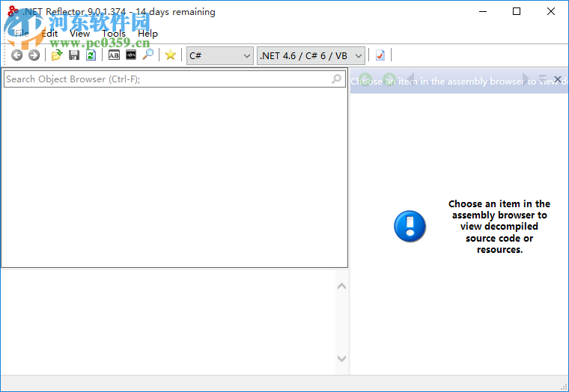The width and height of the screenshot is (569, 392).
Task: Open the File menu
Action: click(22, 34)
